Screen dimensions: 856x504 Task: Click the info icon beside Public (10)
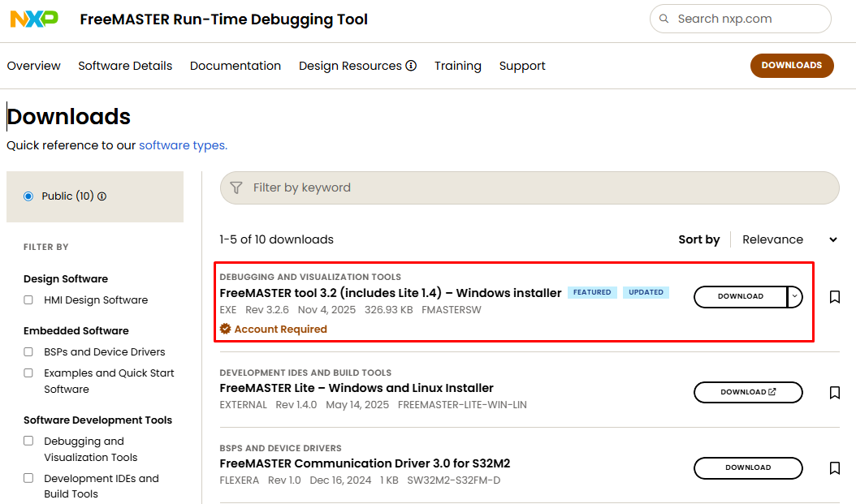tap(102, 196)
